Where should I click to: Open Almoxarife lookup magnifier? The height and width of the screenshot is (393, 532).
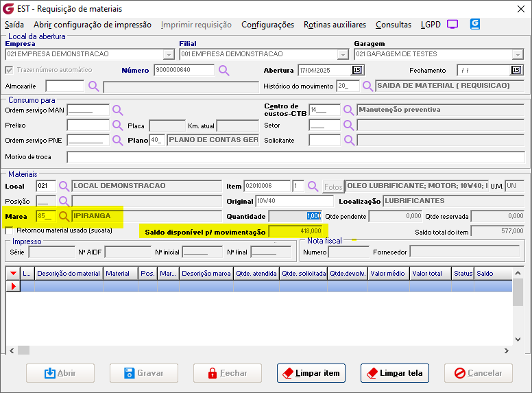point(94,86)
